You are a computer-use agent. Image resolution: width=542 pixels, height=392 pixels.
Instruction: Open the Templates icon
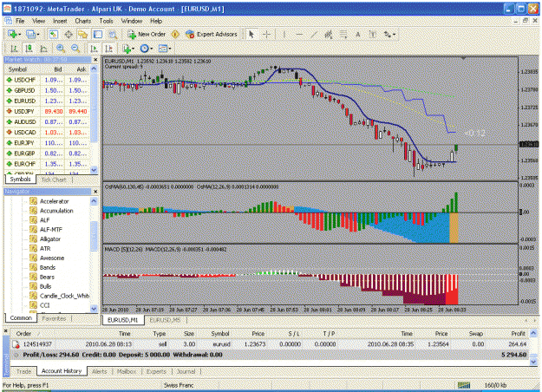163,49
